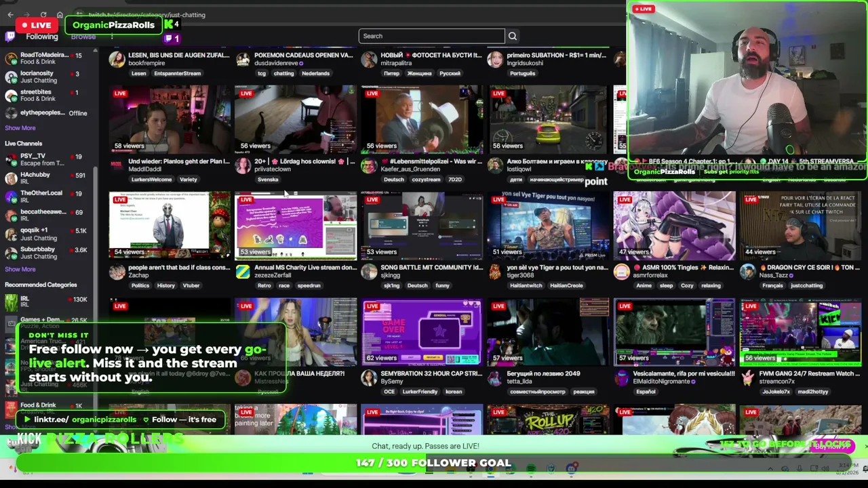
Task: Select the offline 'elythepeoples...' channel row
Action: point(46,113)
